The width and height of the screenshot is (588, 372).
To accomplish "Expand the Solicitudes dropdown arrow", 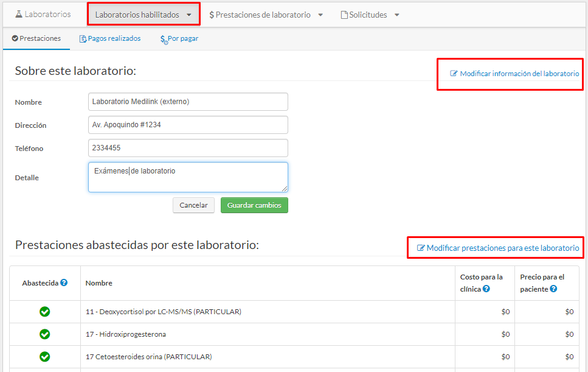I will (x=397, y=15).
